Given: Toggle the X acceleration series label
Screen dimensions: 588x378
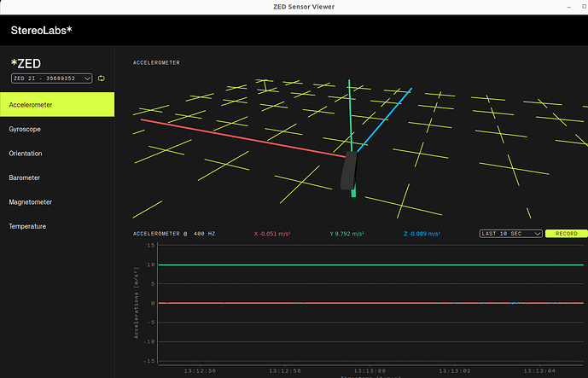Looking at the screenshot, I should tap(273, 234).
